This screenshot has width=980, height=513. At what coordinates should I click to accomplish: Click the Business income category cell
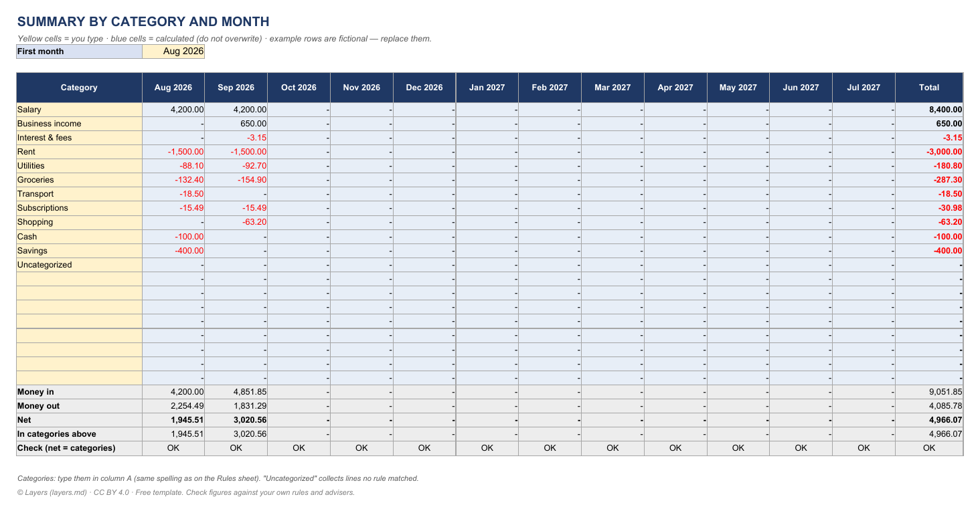click(x=80, y=124)
